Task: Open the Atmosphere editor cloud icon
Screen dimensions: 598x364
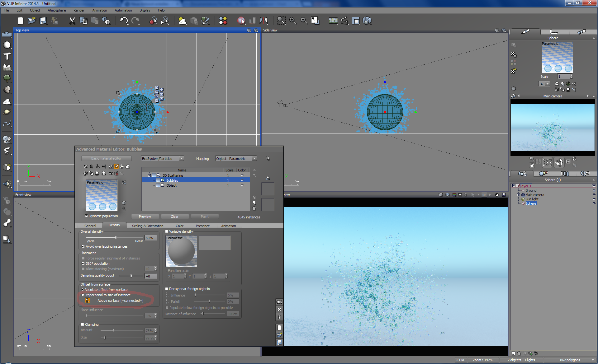Action: pyautogui.click(x=182, y=21)
